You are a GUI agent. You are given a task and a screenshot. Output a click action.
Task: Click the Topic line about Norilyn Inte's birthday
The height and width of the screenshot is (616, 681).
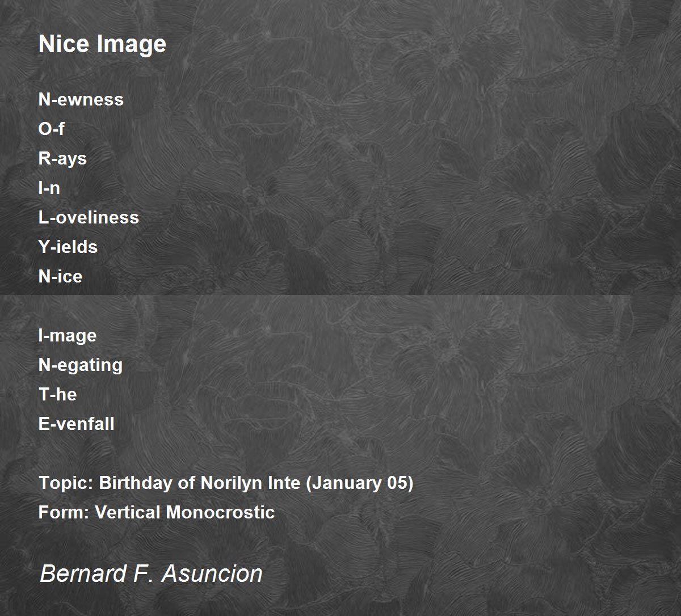pos(226,483)
